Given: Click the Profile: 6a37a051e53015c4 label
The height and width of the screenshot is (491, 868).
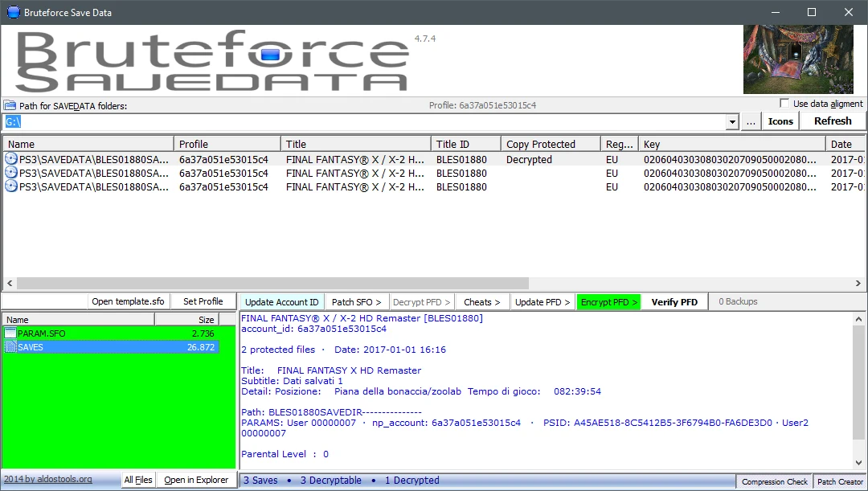Looking at the screenshot, I should (482, 105).
